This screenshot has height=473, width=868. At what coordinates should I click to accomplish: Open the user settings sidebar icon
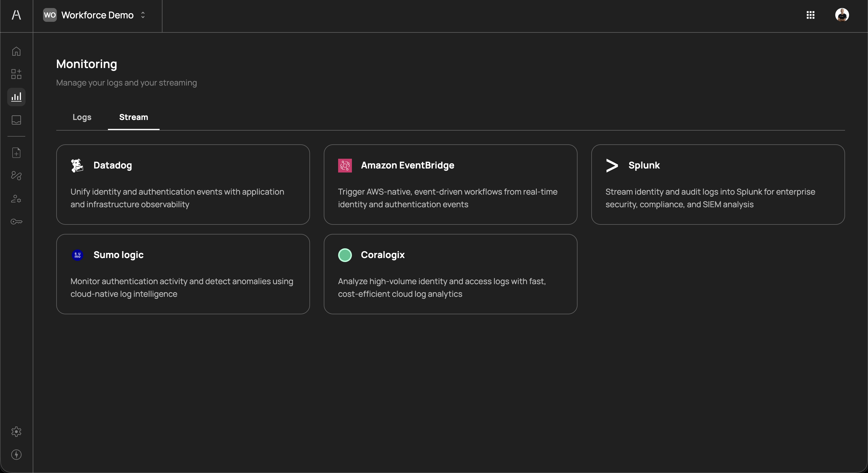16,199
